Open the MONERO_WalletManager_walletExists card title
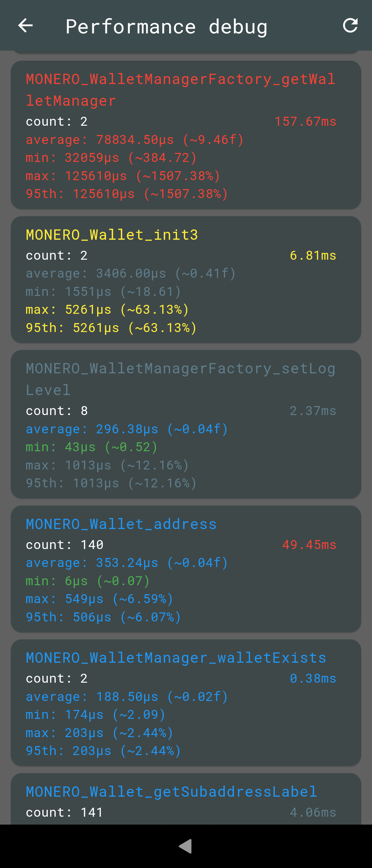This screenshot has width=372, height=868. 176,658
